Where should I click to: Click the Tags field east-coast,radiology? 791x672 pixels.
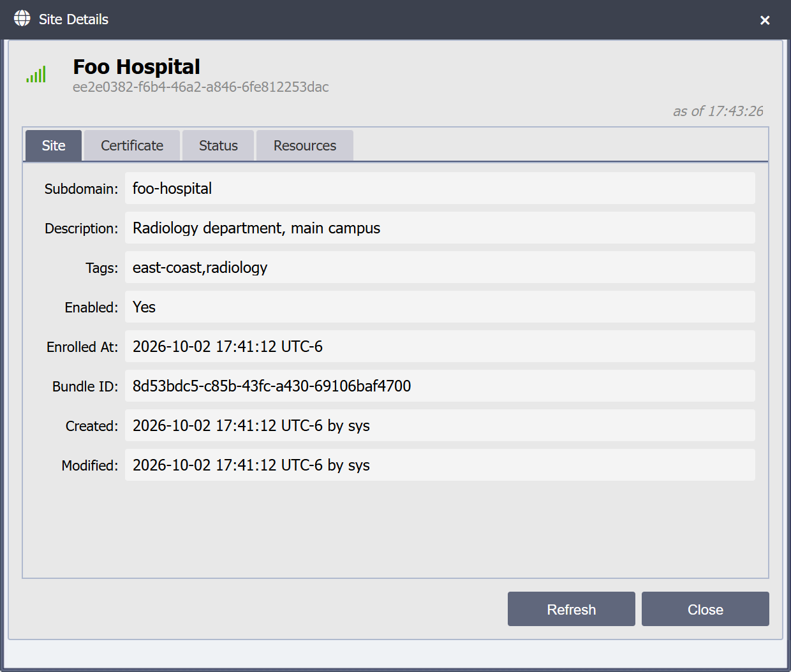tap(440, 267)
